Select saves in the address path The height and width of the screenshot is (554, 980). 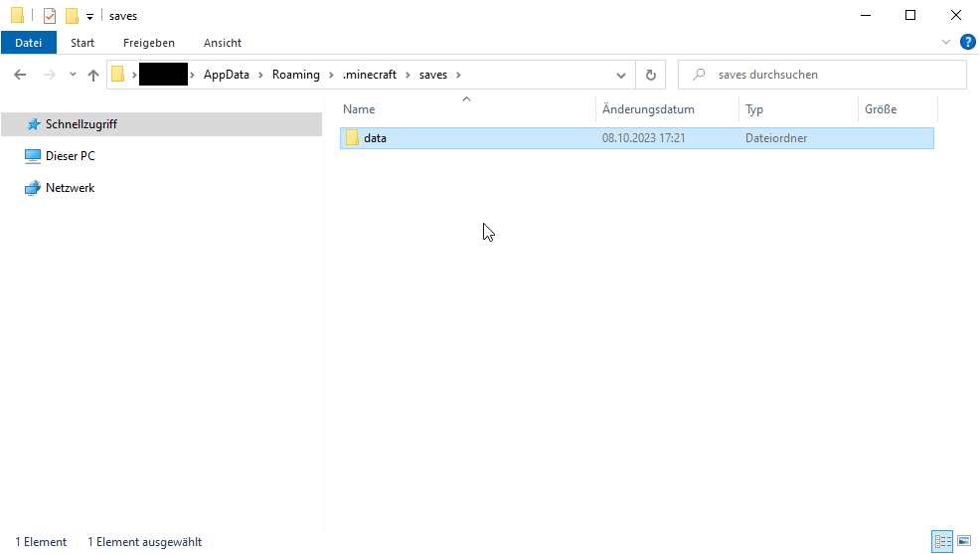click(x=433, y=75)
